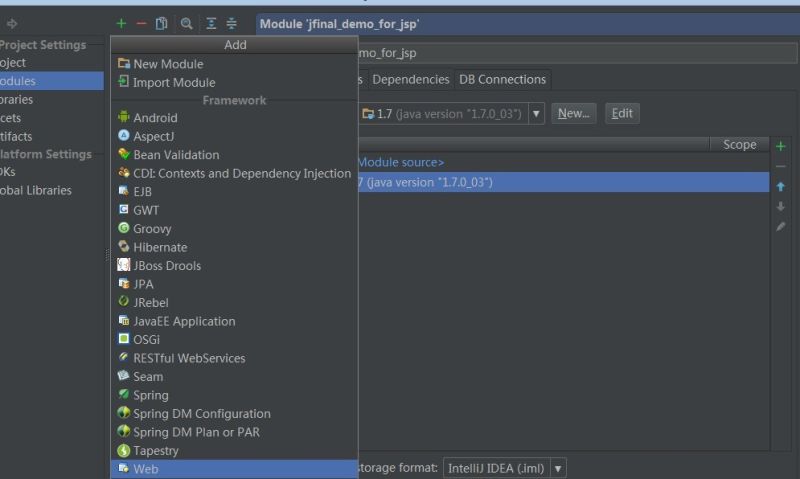Open the module SDK 1.7 dropdown
The width and height of the screenshot is (800, 479).
451,113
